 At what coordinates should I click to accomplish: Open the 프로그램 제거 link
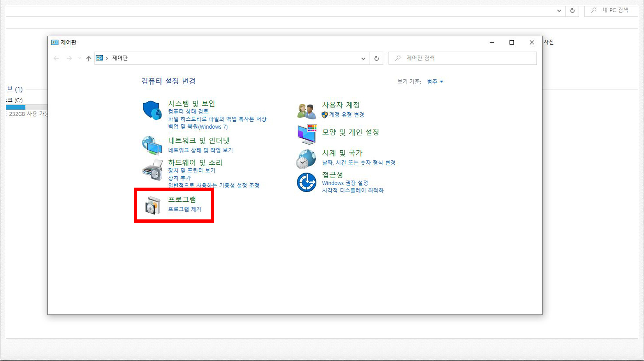coord(184,209)
